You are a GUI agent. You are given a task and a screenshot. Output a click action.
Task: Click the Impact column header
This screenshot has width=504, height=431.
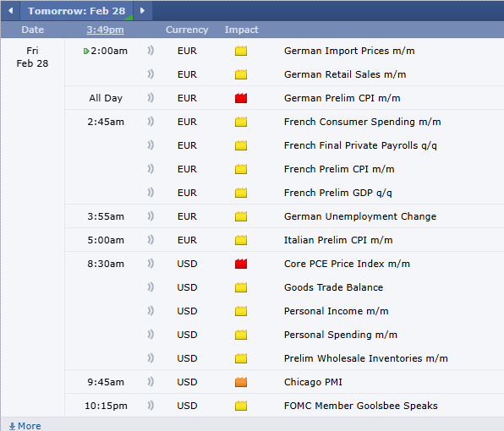241,30
